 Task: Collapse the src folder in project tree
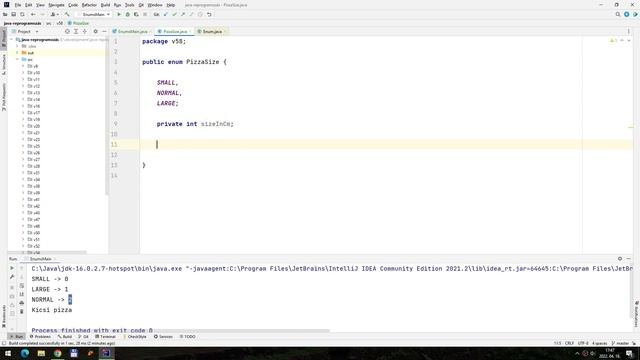click(17, 60)
